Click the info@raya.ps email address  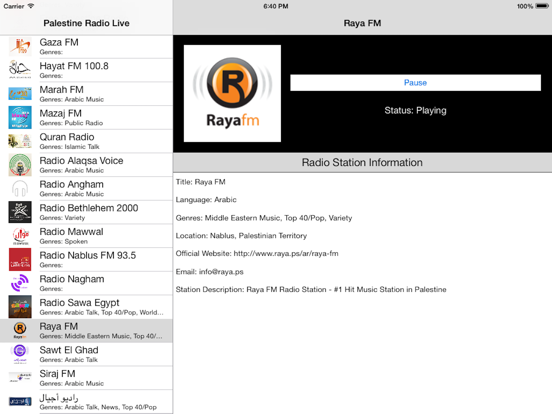pyautogui.click(x=221, y=272)
